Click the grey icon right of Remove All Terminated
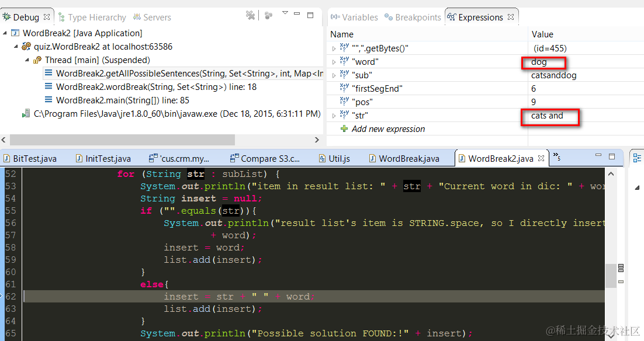Viewport: 644px width, 341px height. pyautogui.click(x=269, y=16)
